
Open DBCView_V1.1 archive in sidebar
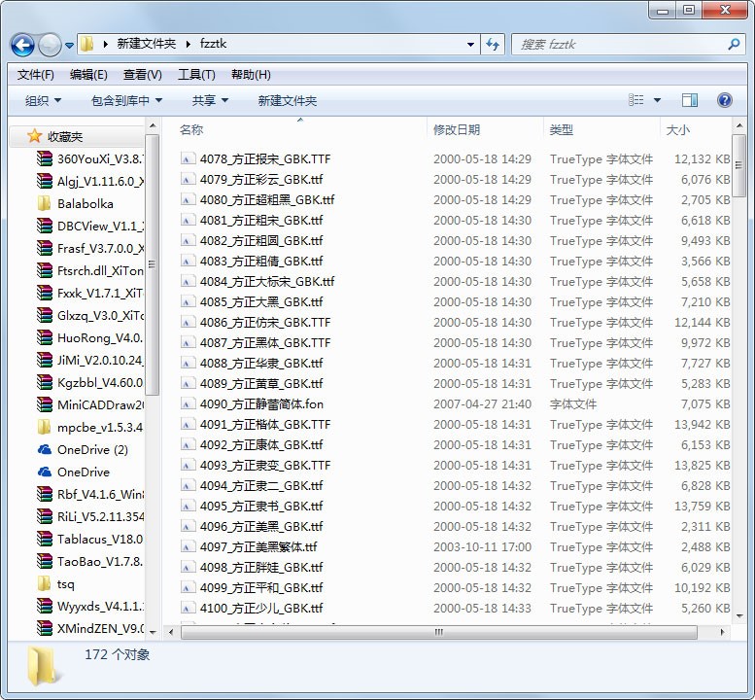coord(90,226)
